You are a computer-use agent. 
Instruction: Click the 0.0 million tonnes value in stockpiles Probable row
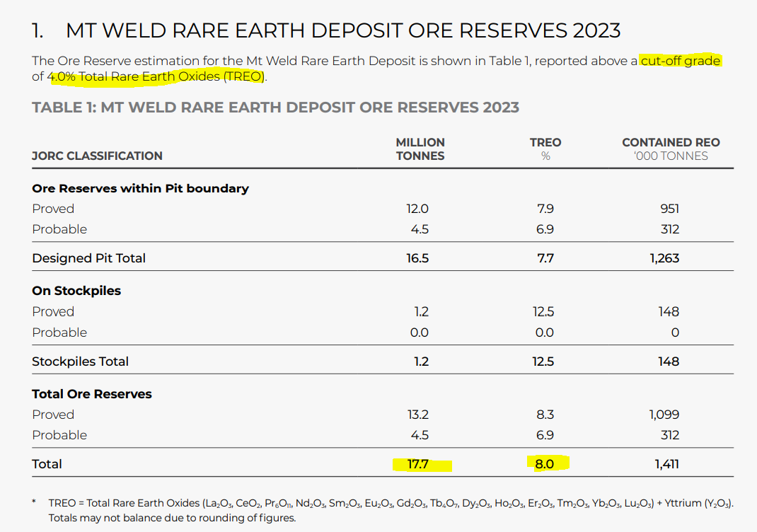[419, 332]
